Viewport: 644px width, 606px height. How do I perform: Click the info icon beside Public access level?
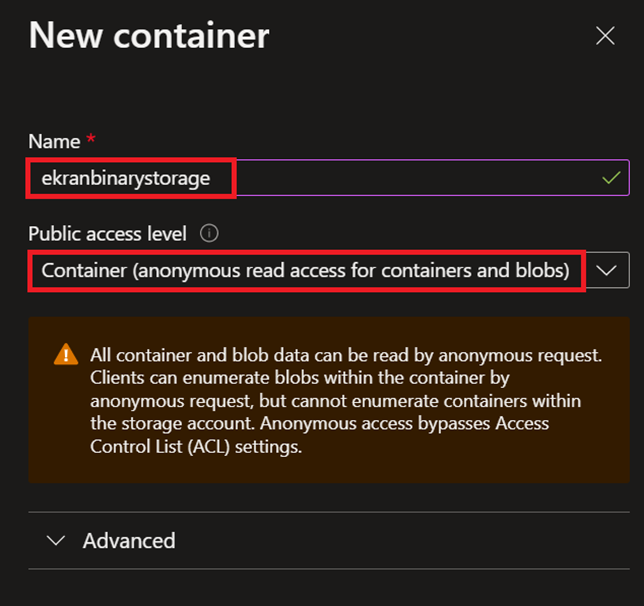coord(209,234)
